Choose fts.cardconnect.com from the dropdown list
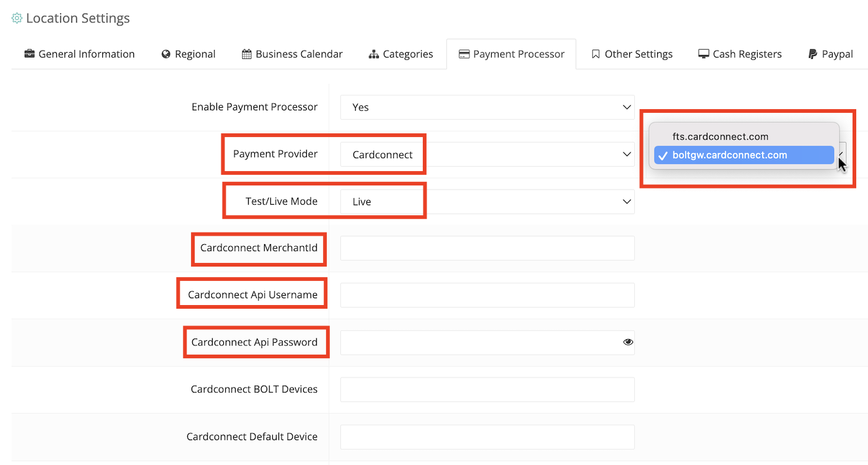This screenshot has width=868, height=465. [744, 136]
